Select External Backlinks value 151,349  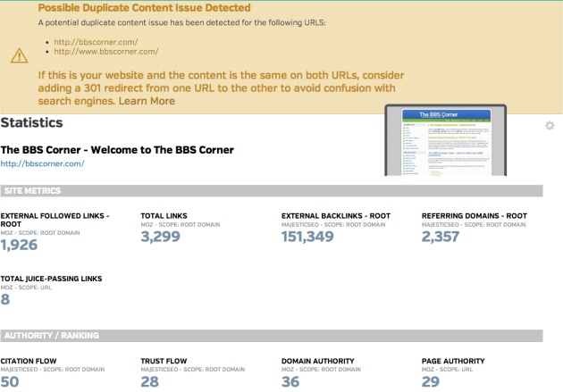[307, 237]
